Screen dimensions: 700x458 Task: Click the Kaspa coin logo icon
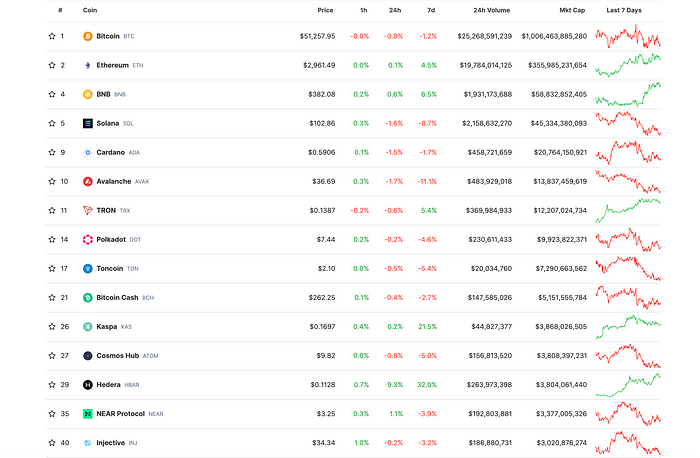pos(88,326)
